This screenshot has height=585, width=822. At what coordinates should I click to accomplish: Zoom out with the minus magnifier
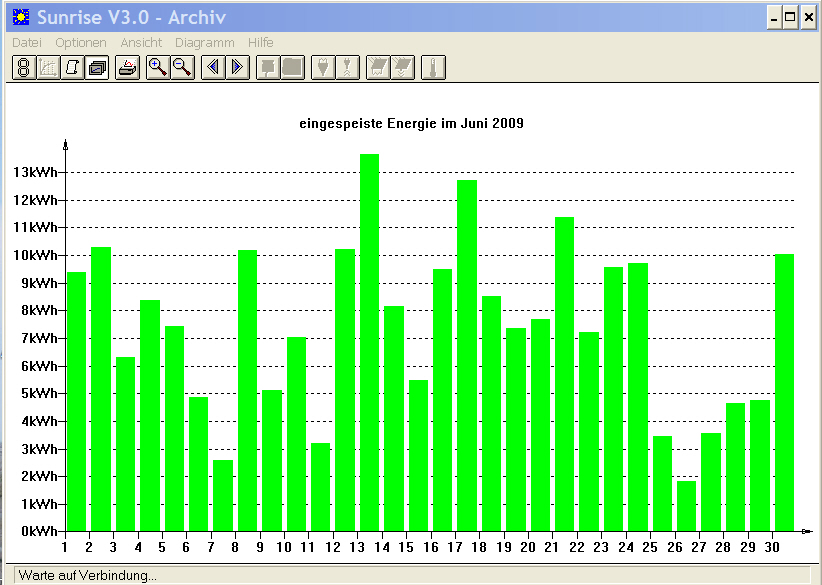(x=182, y=68)
